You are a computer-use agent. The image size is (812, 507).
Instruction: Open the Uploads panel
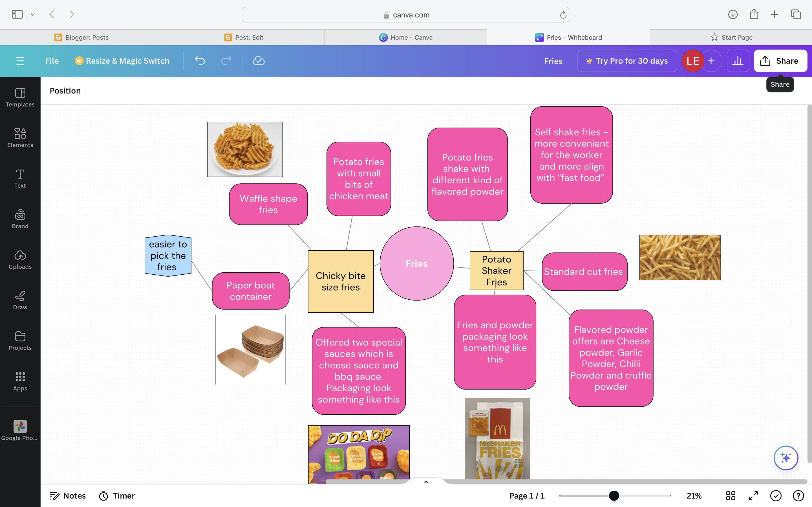[x=20, y=259]
